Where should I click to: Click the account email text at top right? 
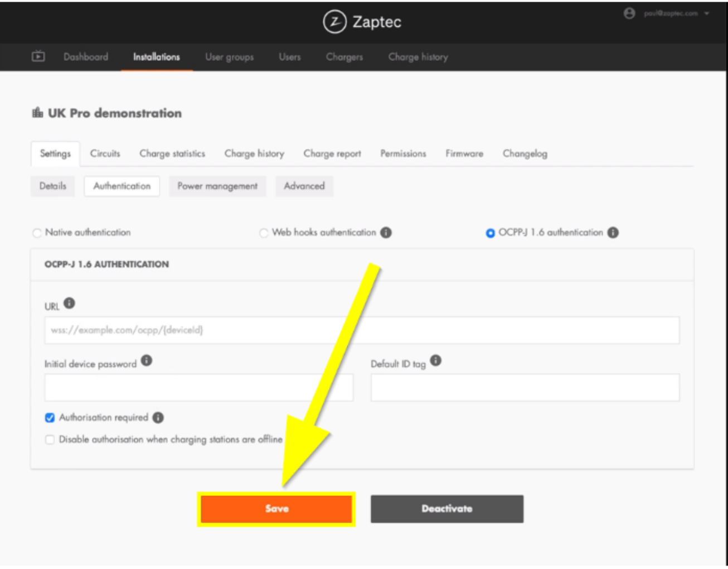pyautogui.click(x=671, y=13)
